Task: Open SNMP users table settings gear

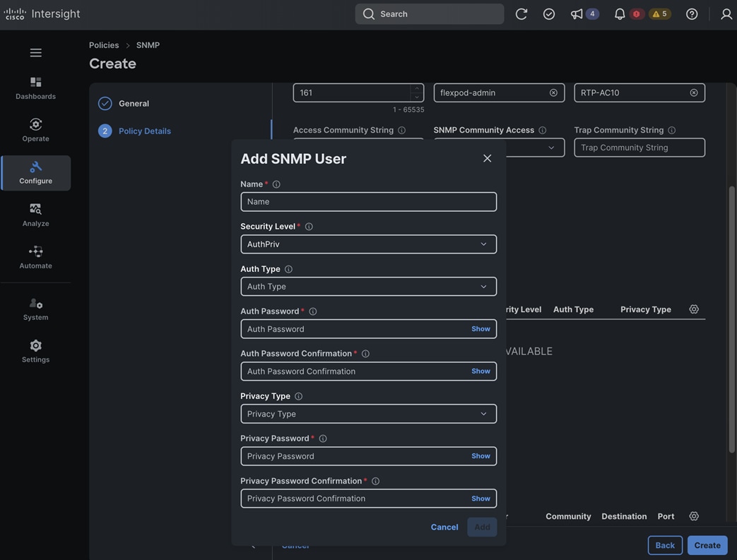Action: click(694, 309)
